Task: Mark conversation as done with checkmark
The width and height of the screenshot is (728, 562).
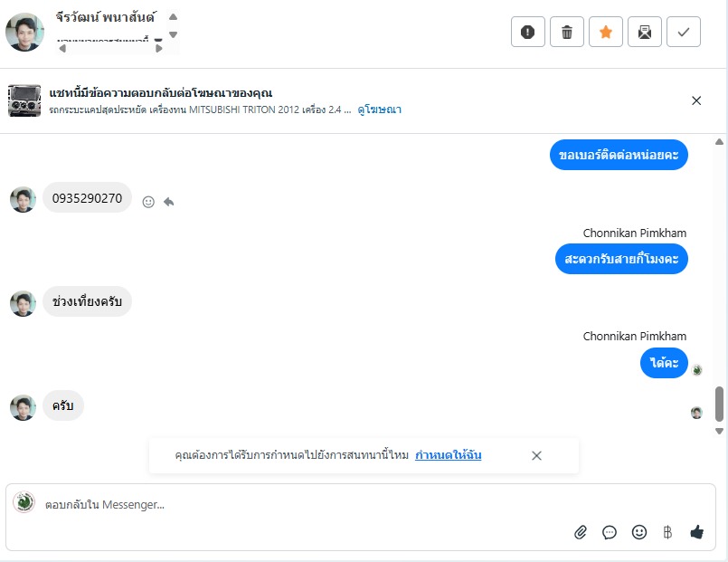Action: click(684, 33)
